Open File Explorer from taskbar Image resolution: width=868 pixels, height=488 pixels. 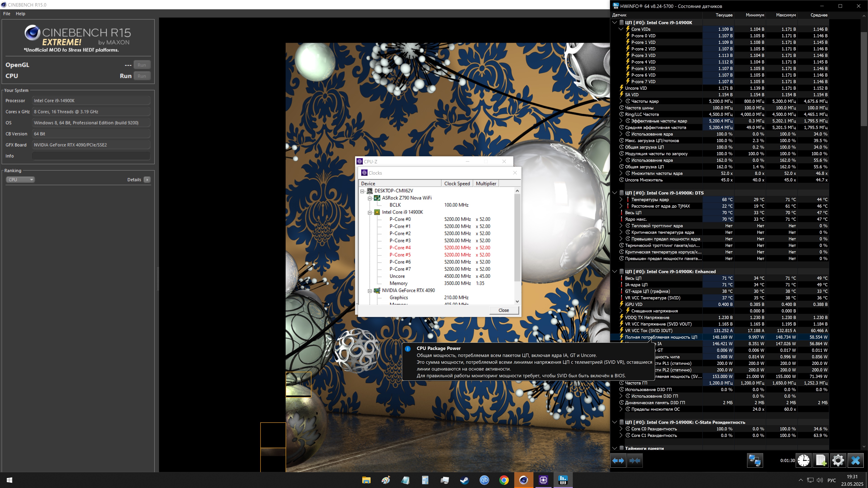click(x=366, y=480)
